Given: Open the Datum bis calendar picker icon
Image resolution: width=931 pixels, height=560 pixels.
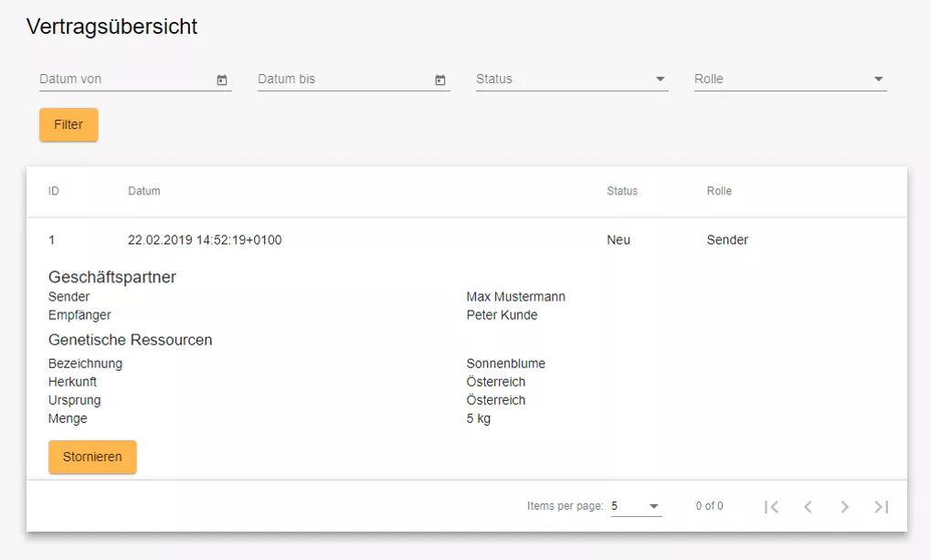Looking at the screenshot, I should pos(439,80).
